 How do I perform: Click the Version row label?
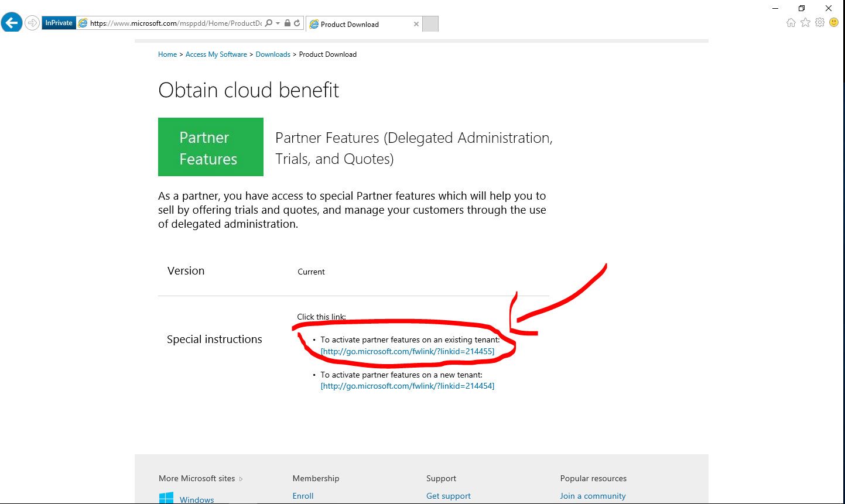[186, 271]
